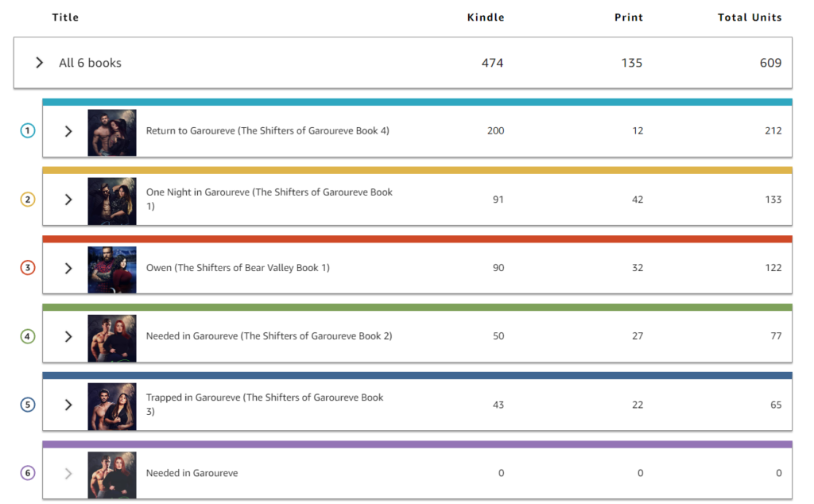This screenshot has height=504, width=814.
Task: Click the purple rank 6 badge
Action: pos(28,473)
